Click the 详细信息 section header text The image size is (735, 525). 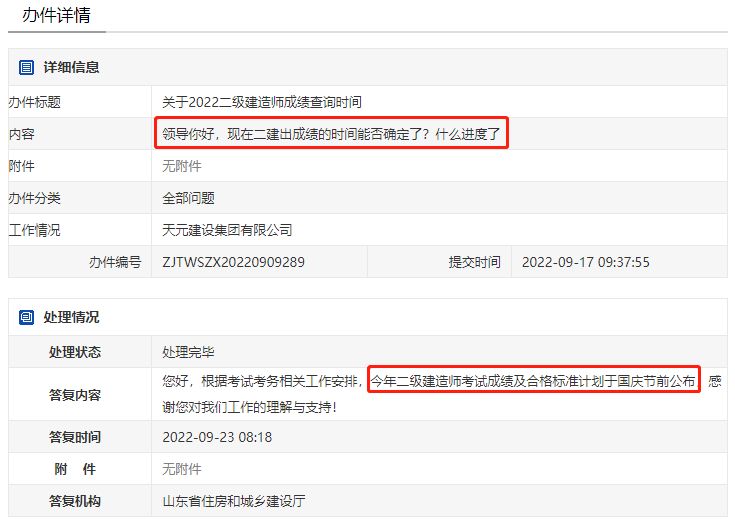tap(71, 67)
